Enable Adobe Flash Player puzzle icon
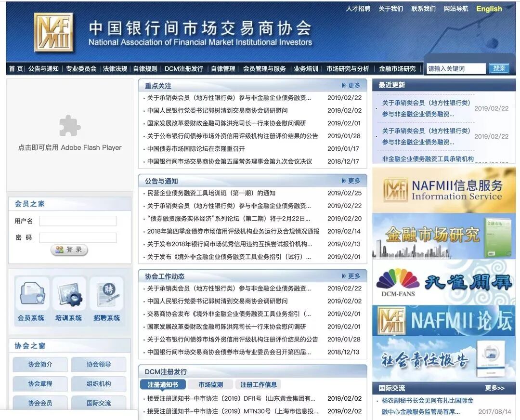The image size is (520, 420). [70, 126]
